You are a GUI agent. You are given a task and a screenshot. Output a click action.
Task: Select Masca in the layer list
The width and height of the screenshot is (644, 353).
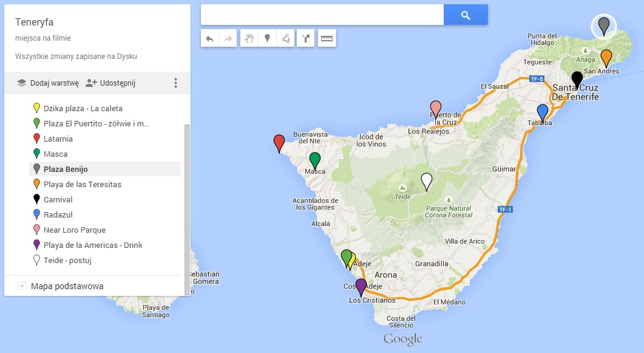(105, 154)
